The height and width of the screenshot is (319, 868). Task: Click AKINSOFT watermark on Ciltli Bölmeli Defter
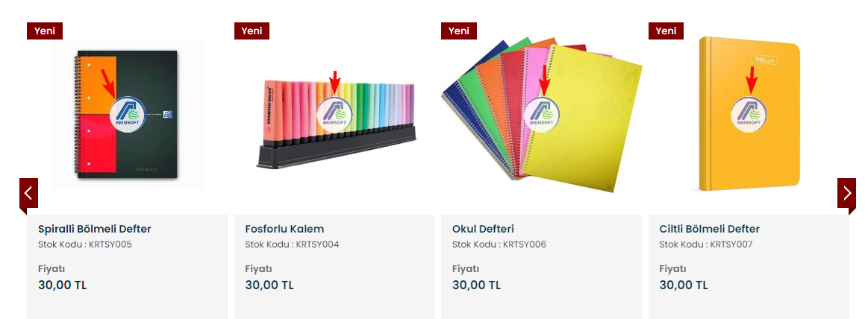[x=749, y=113]
